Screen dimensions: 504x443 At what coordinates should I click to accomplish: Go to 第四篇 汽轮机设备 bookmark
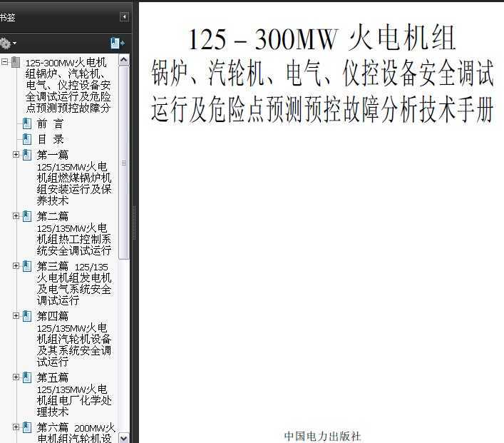[74, 339]
